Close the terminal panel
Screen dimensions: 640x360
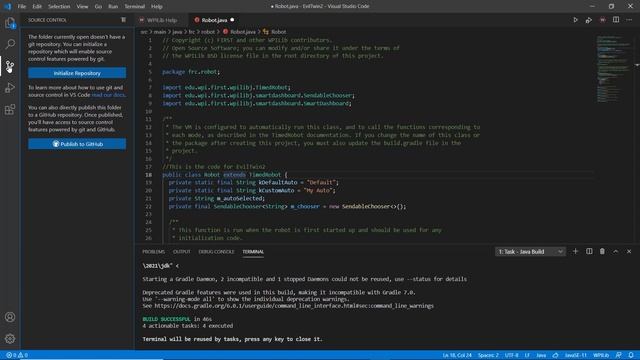pos(629,251)
